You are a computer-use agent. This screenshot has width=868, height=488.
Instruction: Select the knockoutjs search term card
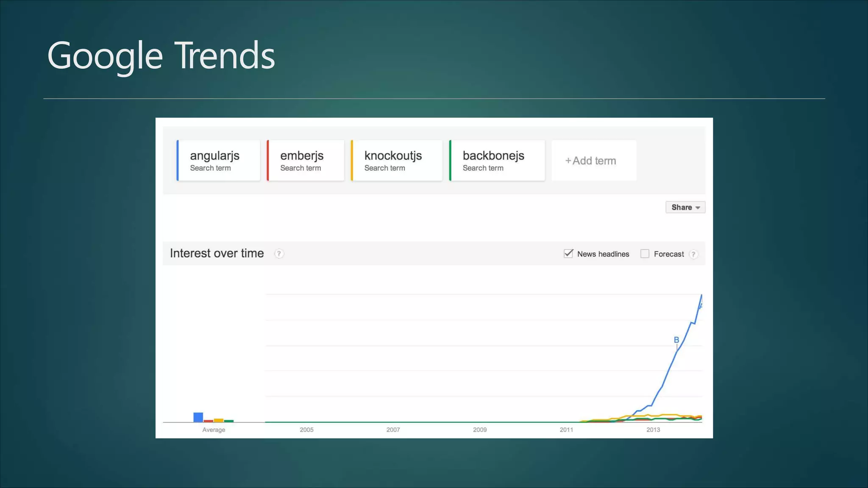(x=397, y=161)
